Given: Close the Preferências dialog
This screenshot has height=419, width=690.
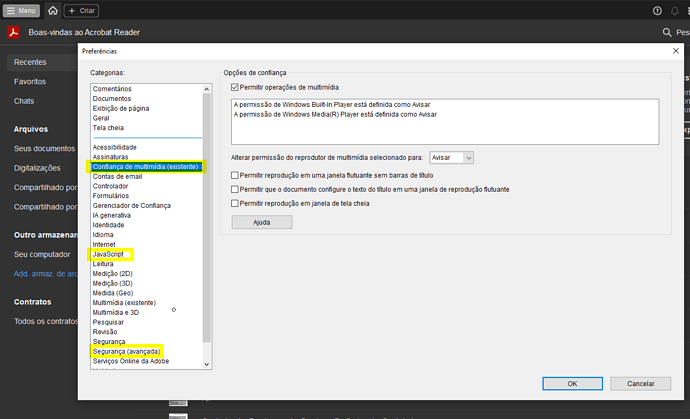Looking at the screenshot, I should pos(676,50).
